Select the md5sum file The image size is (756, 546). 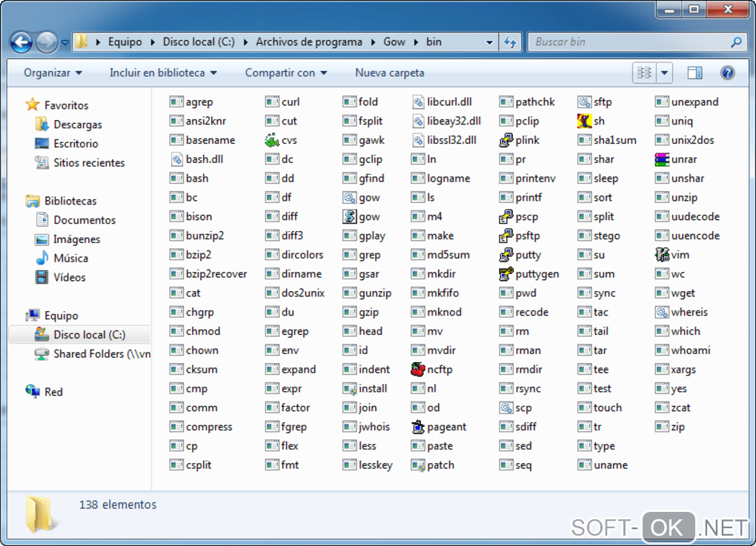441,255
